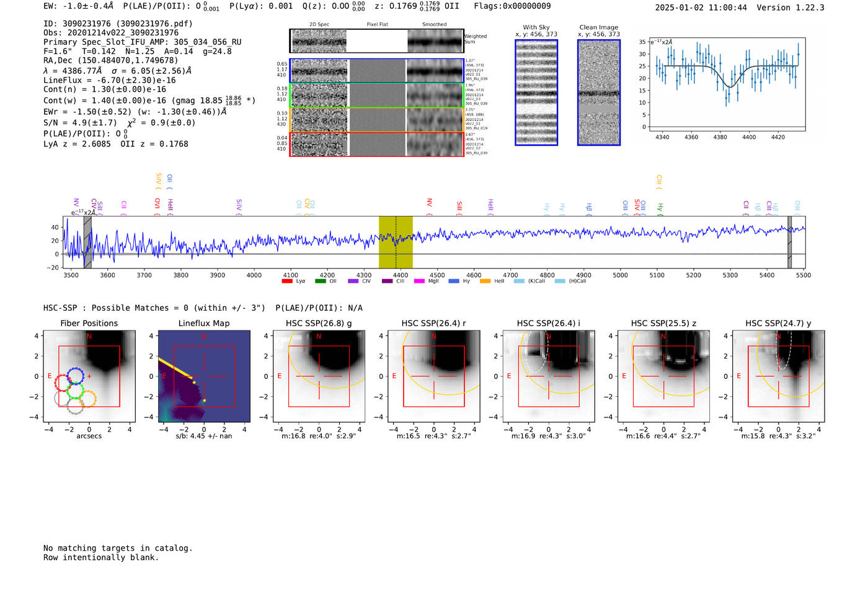Click the 'Pixel Flat' column header

[x=377, y=25]
